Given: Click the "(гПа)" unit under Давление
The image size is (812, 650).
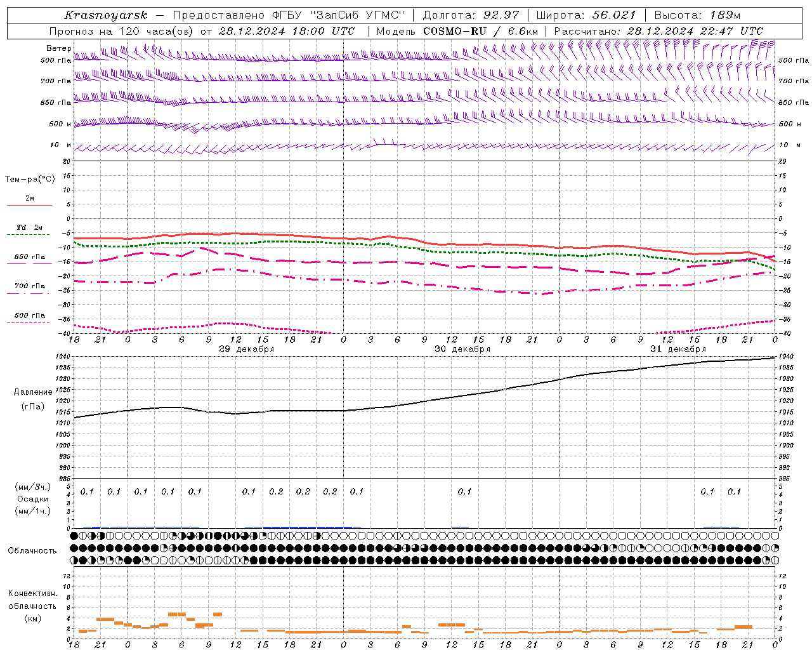Looking at the screenshot, I should point(33,407).
